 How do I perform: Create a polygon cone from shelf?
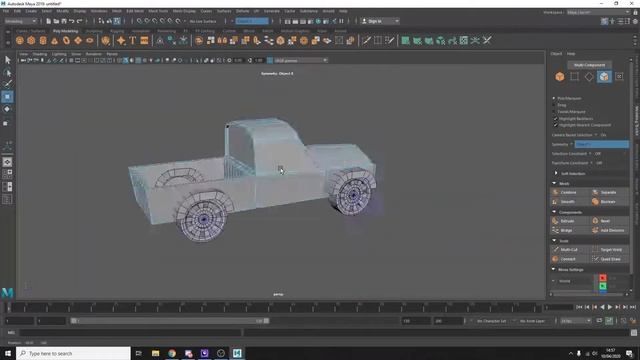tap(54, 40)
